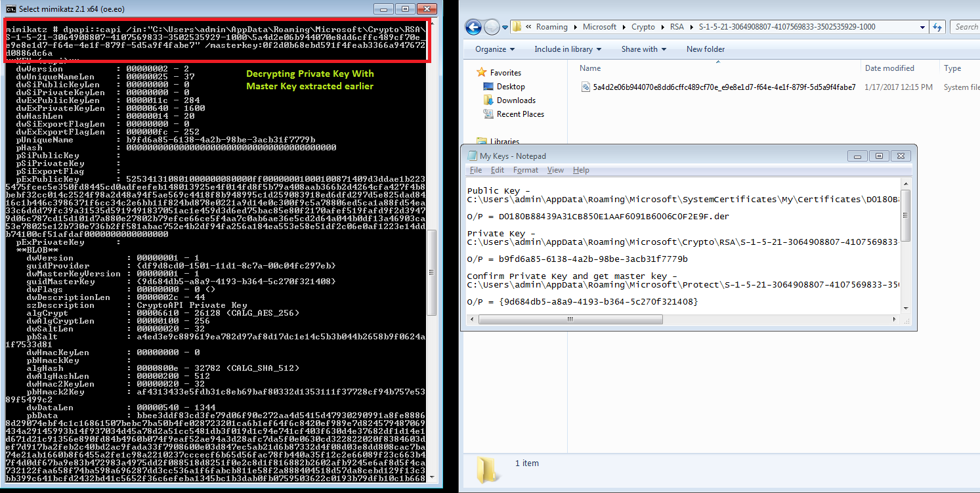Click the New folder button

(705, 49)
